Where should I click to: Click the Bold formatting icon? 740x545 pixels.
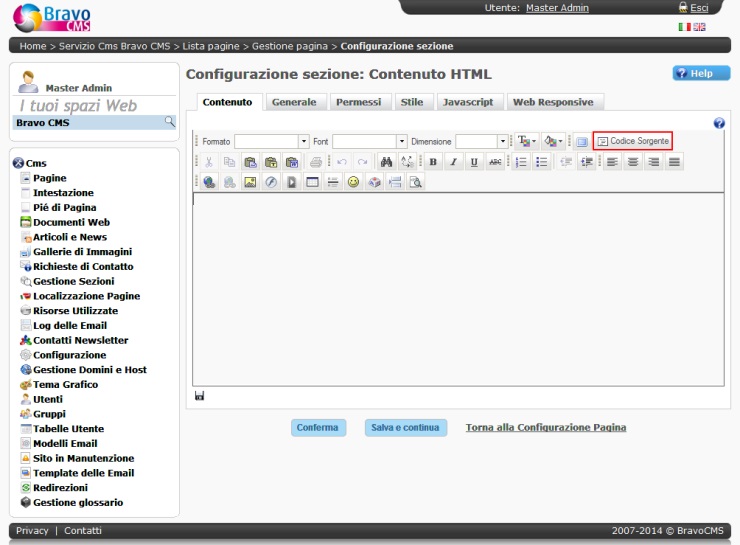(434, 162)
